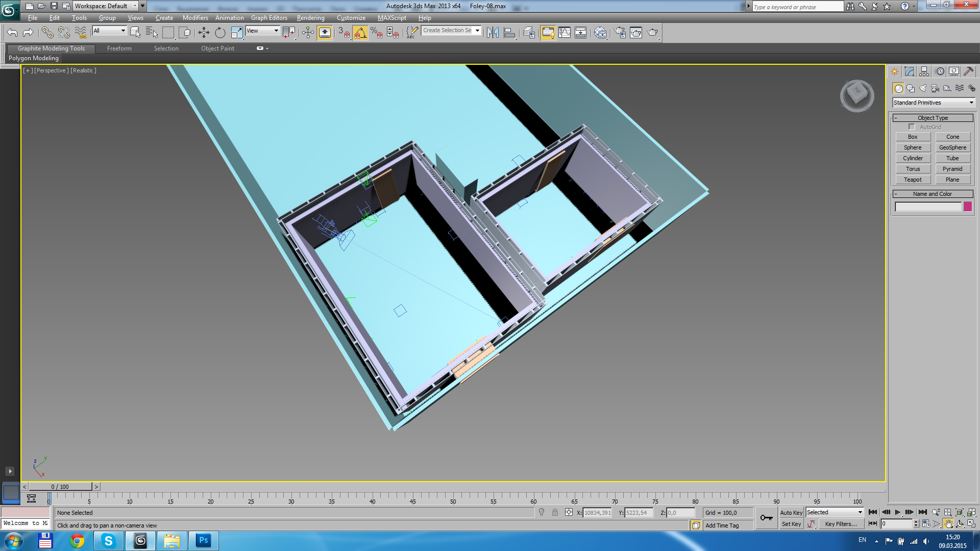This screenshot has width=980, height=551.
Task: Switch to the Freeform ribbon tab
Action: 119,48
